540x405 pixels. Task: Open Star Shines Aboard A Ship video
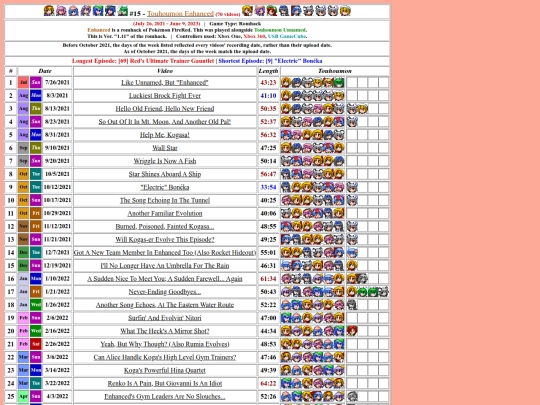[165, 174]
